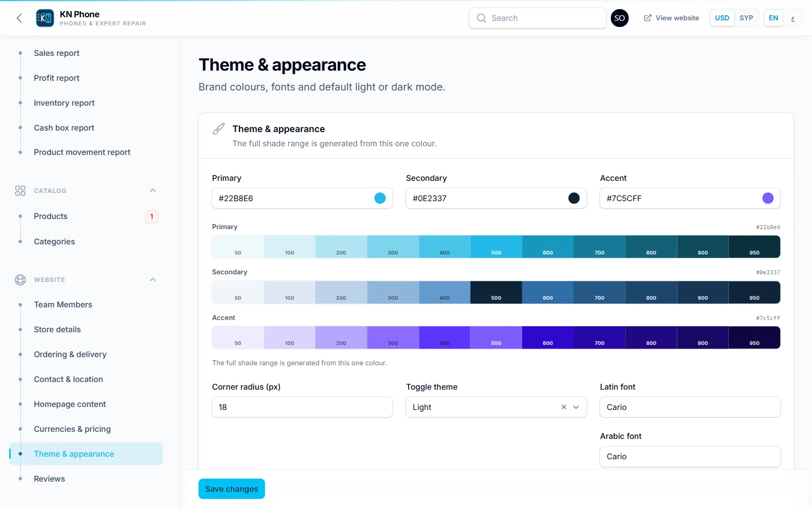
Task: Click the Primary colour swatch
Action: (380, 198)
